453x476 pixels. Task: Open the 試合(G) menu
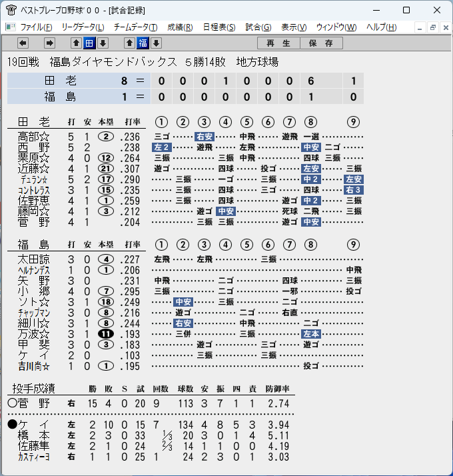[258, 27]
